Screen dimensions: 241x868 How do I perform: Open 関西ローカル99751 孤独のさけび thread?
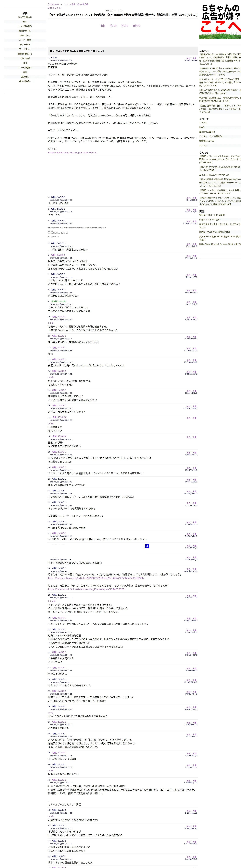click(x=215, y=232)
